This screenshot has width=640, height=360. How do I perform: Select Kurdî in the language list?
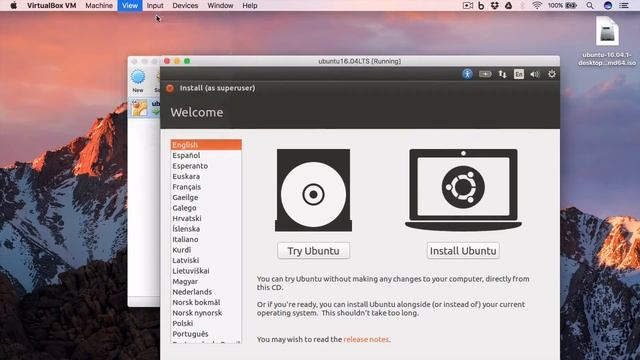point(206,250)
